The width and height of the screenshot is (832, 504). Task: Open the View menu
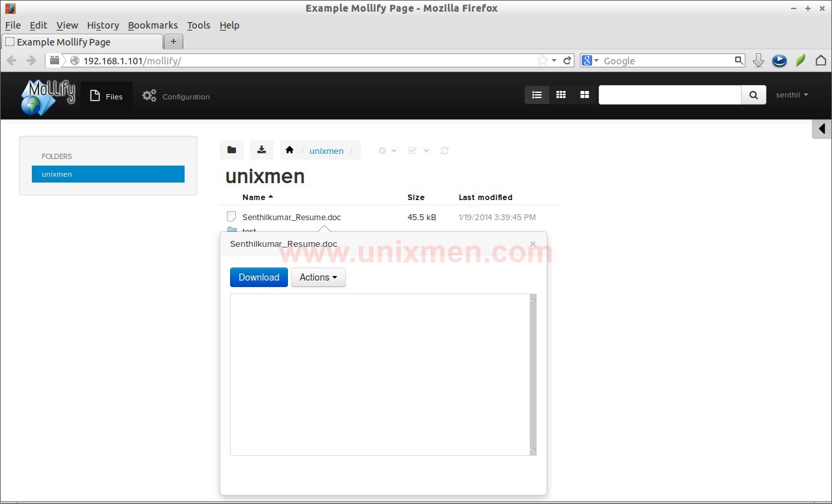point(67,25)
